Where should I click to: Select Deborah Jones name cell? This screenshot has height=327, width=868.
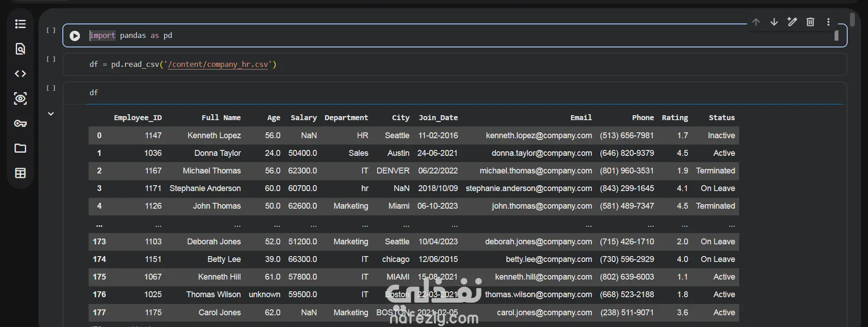tap(214, 242)
